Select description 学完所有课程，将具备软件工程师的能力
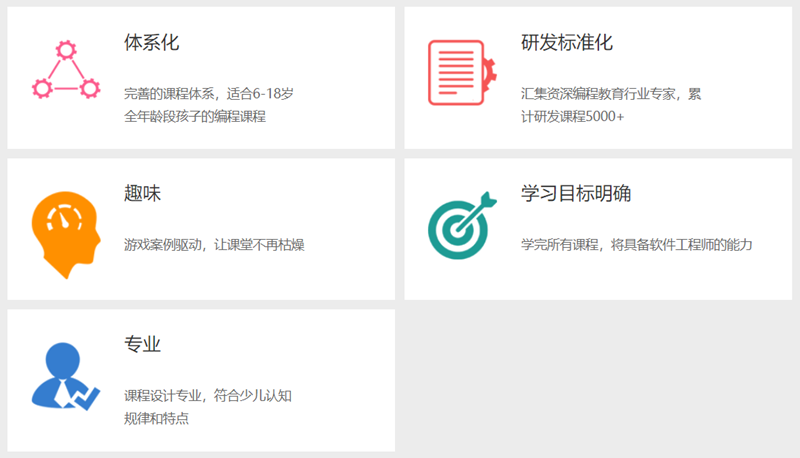This screenshot has width=800, height=458. 636,245
